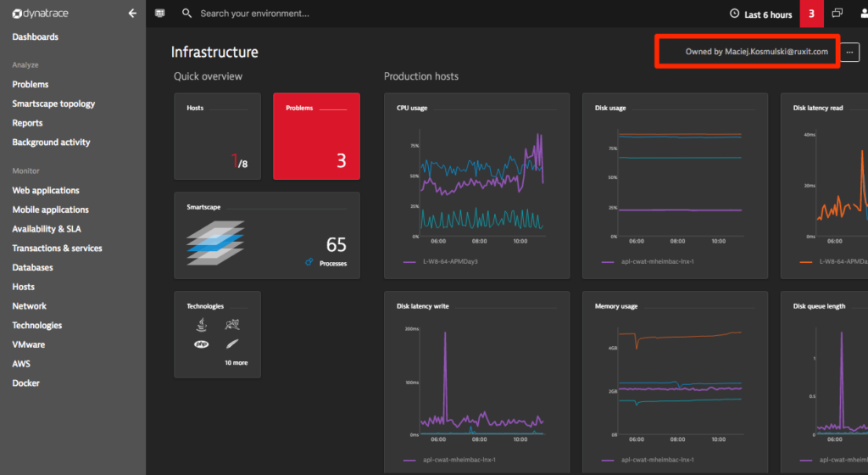Open the Disk latency read chart tile
The image size is (868, 475).
[824, 186]
